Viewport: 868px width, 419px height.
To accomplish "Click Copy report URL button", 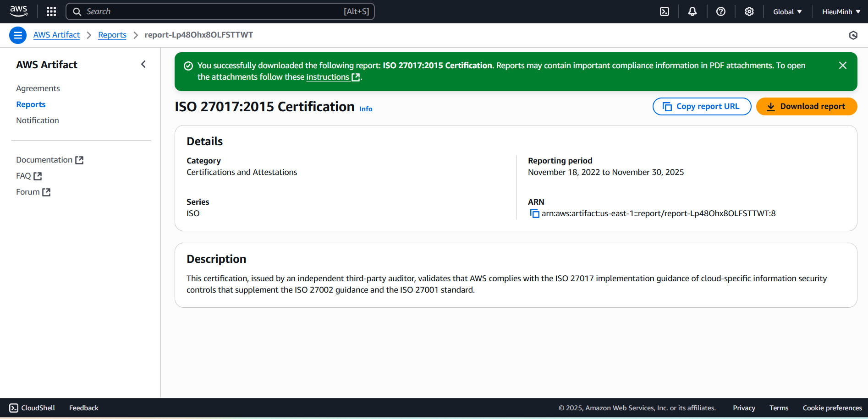I will coord(702,106).
